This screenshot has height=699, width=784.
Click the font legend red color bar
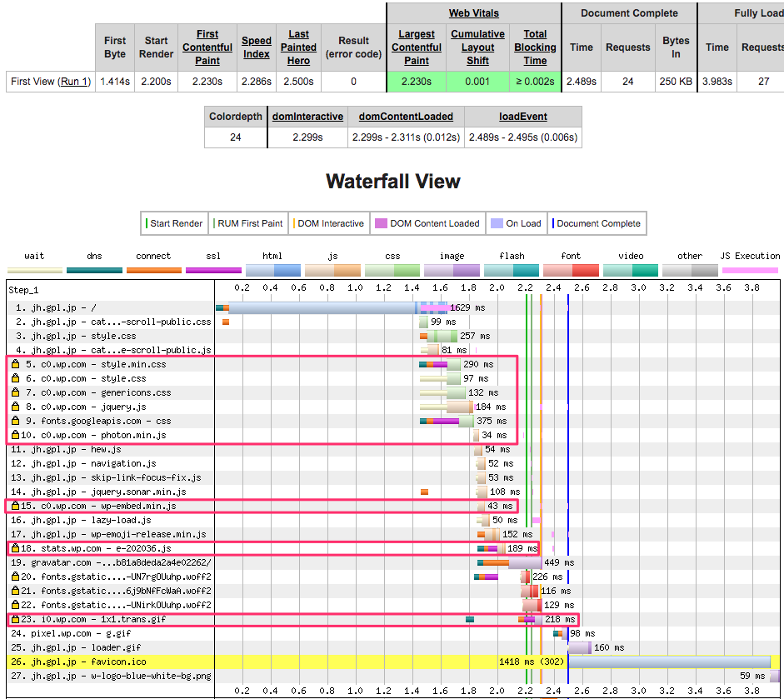point(571,270)
